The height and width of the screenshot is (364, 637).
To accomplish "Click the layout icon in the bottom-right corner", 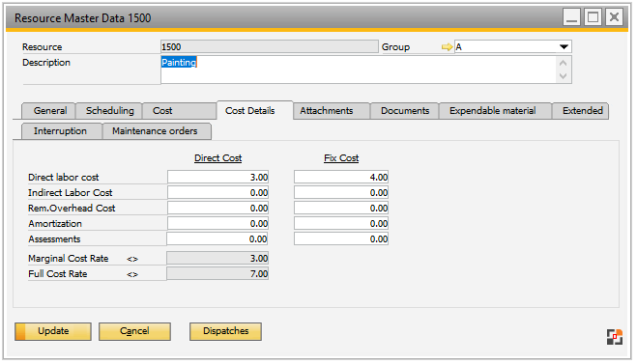I will click(614, 337).
